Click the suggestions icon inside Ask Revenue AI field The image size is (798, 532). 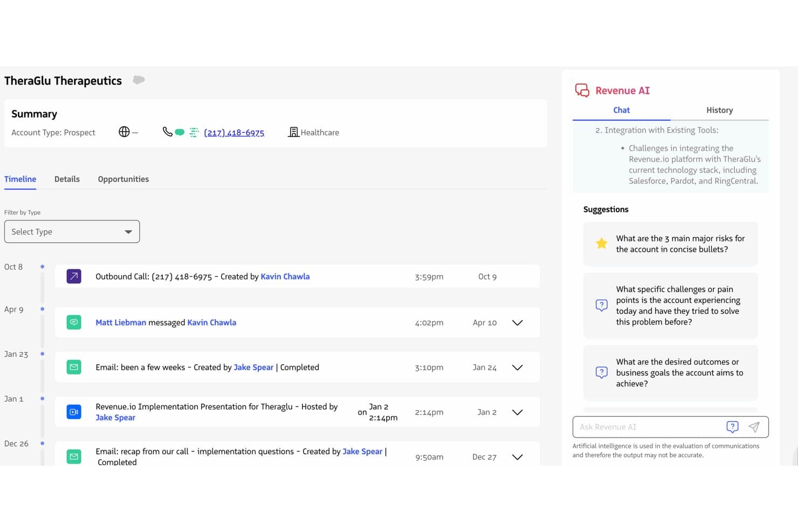(x=732, y=427)
